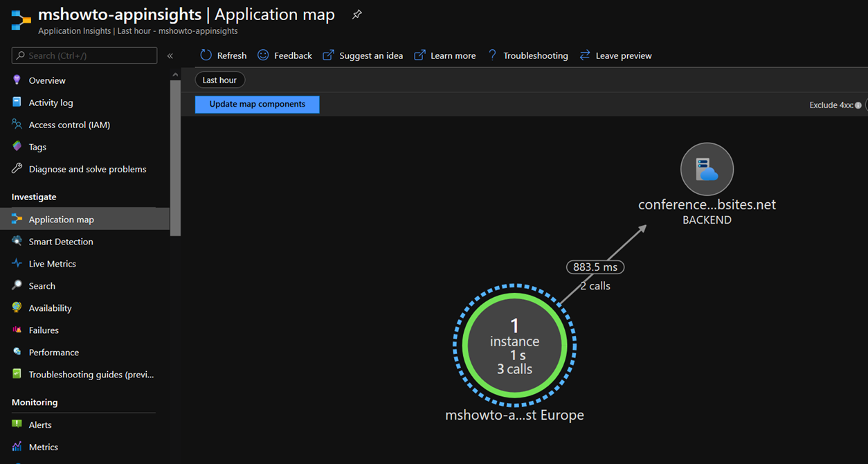Click the Live Metrics pulse icon
The image size is (868, 464).
click(x=17, y=263)
